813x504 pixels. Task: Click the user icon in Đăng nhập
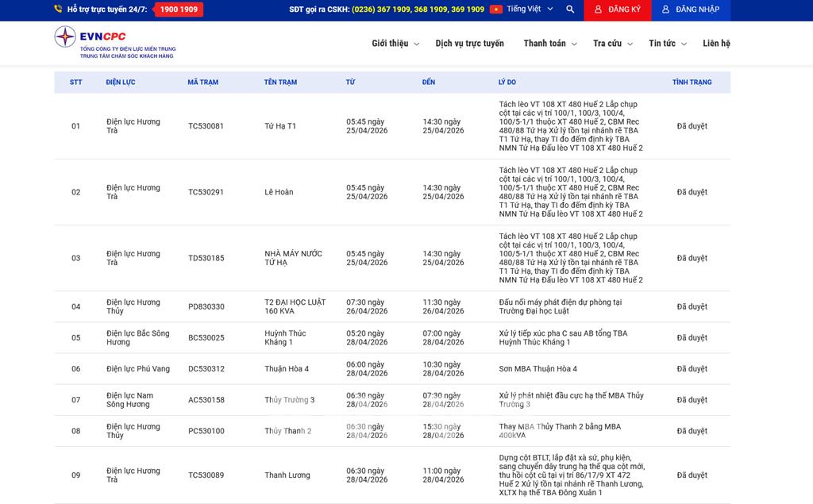(x=665, y=10)
